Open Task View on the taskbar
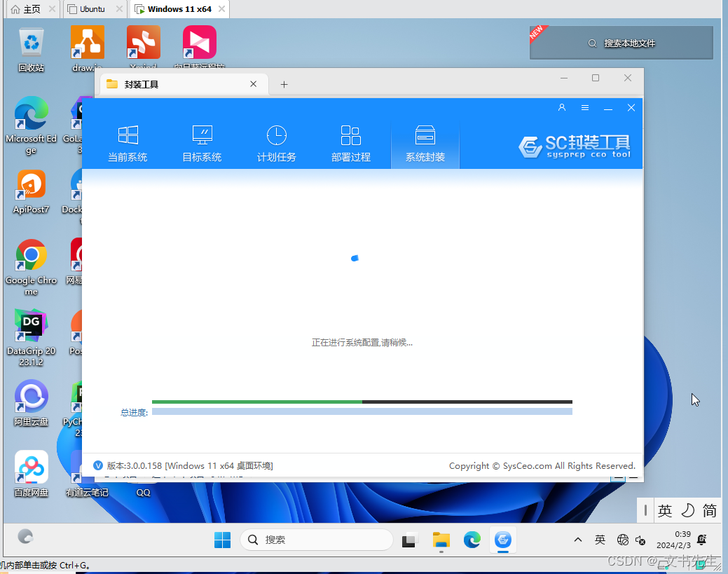Viewport: 728px width, 574px height. coord(409,540)
